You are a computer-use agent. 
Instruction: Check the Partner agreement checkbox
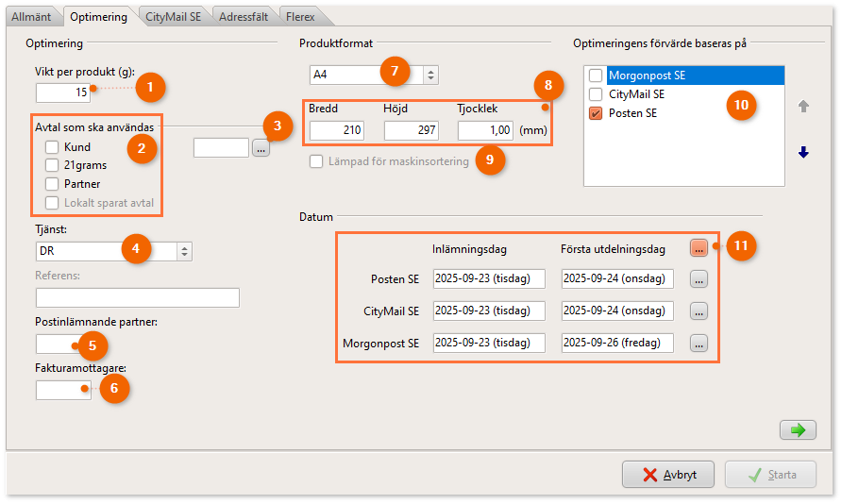(x=53, y=184)
